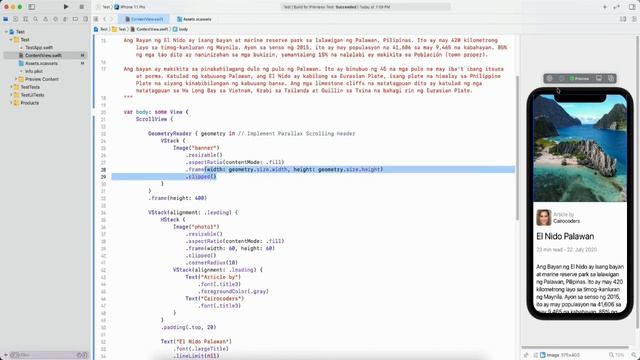Image resolution: width=640 pixels, height=360 pixels.
Task: Switch to the Assets.xcassets tab
Action: point(194,19)
